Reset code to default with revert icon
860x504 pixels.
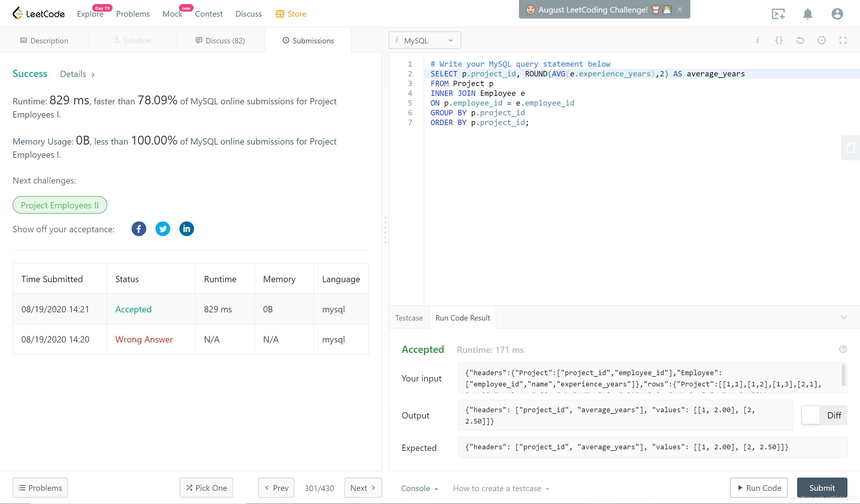[x=800, y=41]
